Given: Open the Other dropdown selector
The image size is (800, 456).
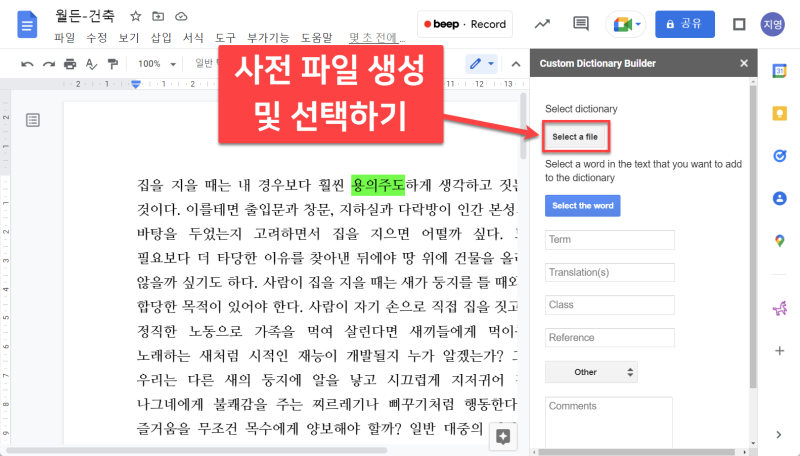Looking at the screenshot, I should click(591, 372).
